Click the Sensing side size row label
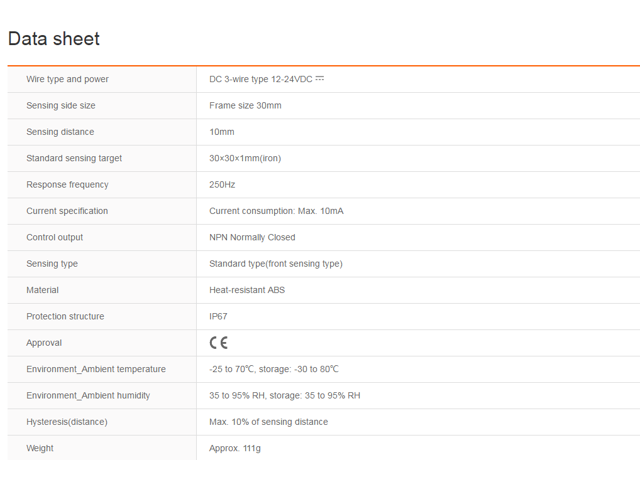Image resolution: width=640 pixels, height=480 pixels. 60,105
